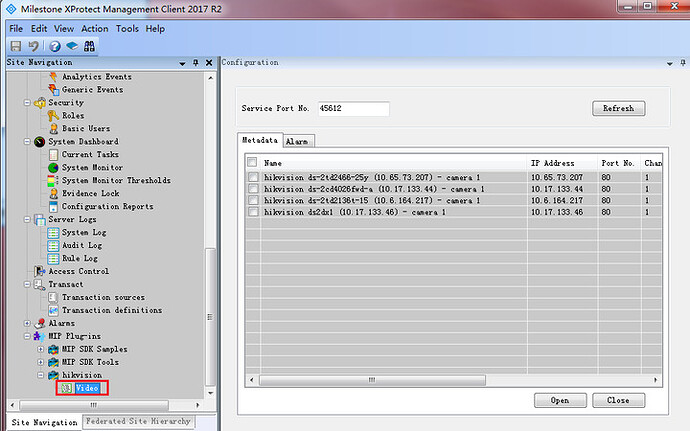
Task: Select Evidence Lock in navigation tree
Action: (x=90, y=193)
